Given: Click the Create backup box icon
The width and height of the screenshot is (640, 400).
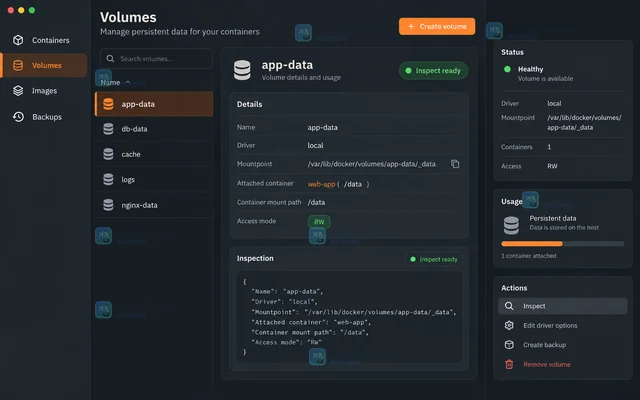Looking at the screenshot, I should tap(509, 345).
